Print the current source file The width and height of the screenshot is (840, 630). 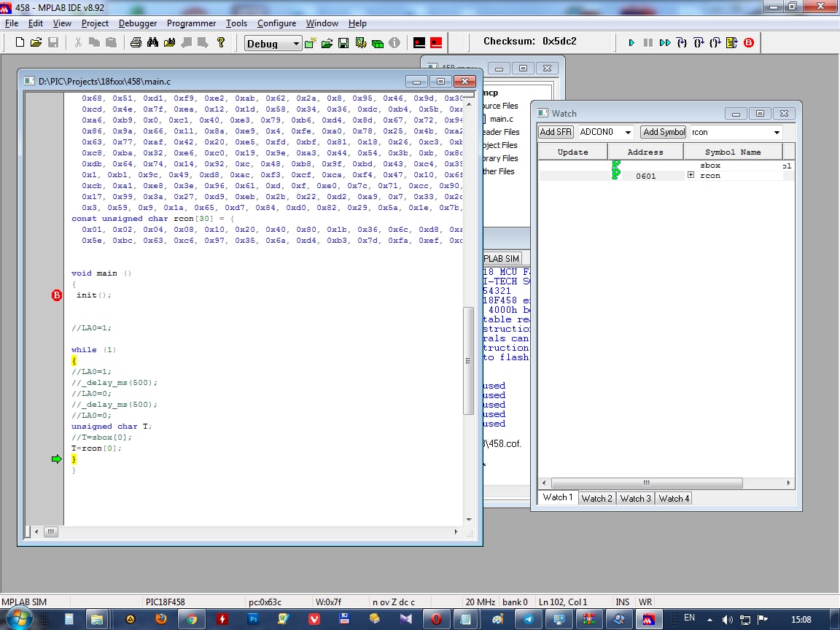pyautogui.click(x=136, y=42)
